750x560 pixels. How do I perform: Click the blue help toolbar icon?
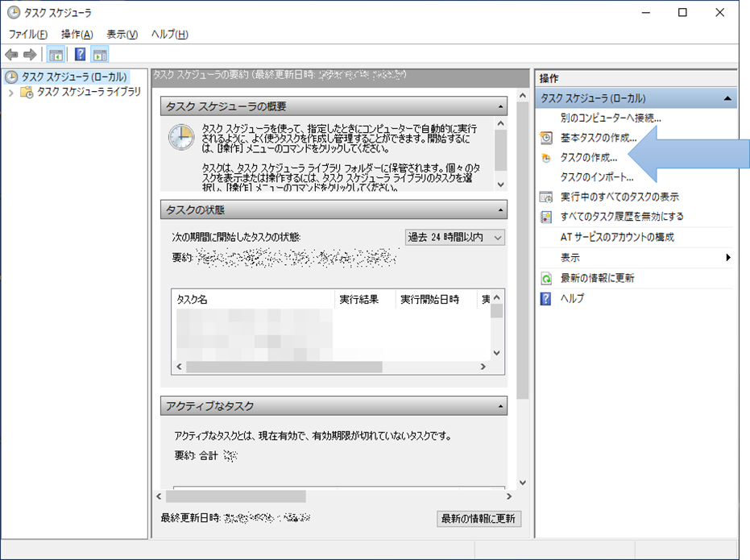(81, 55)
